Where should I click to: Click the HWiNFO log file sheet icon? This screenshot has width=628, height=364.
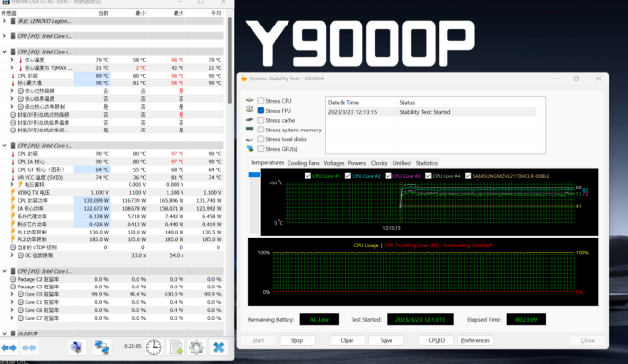click(x=176, y=347)
